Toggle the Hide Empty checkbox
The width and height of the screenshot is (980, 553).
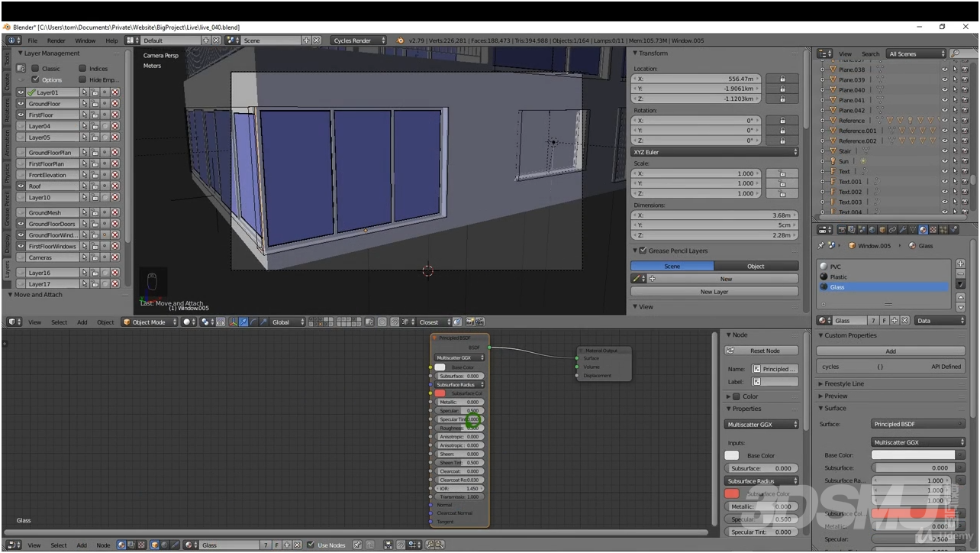tap(82, 79)
